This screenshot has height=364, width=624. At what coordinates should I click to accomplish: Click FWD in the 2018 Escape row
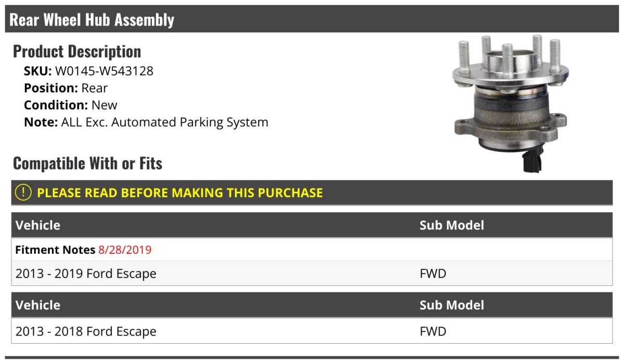pyautogui.click(x=433, y=331)
